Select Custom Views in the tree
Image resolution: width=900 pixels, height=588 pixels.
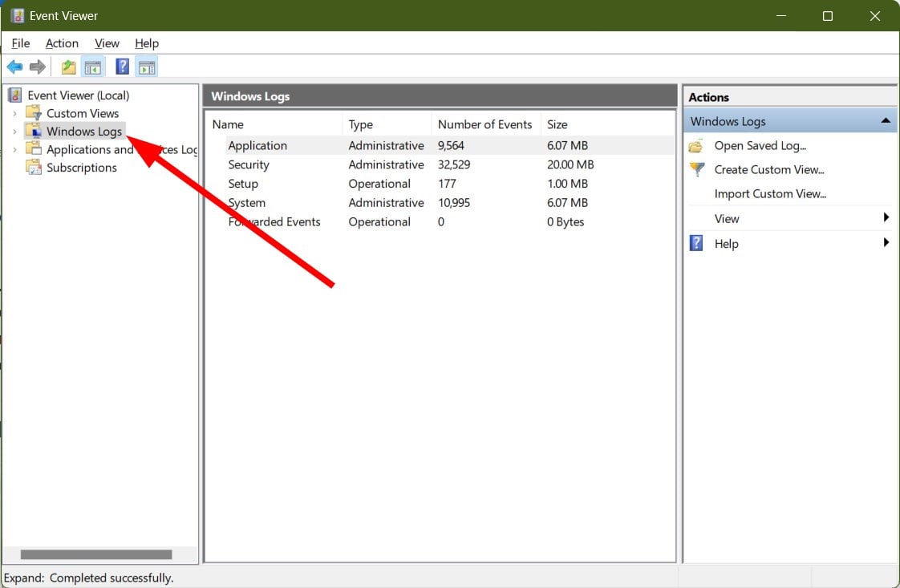pos(83,113)
